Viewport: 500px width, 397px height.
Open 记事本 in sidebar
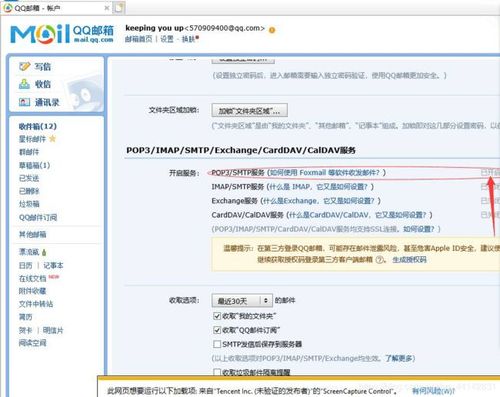click(53, 266)
